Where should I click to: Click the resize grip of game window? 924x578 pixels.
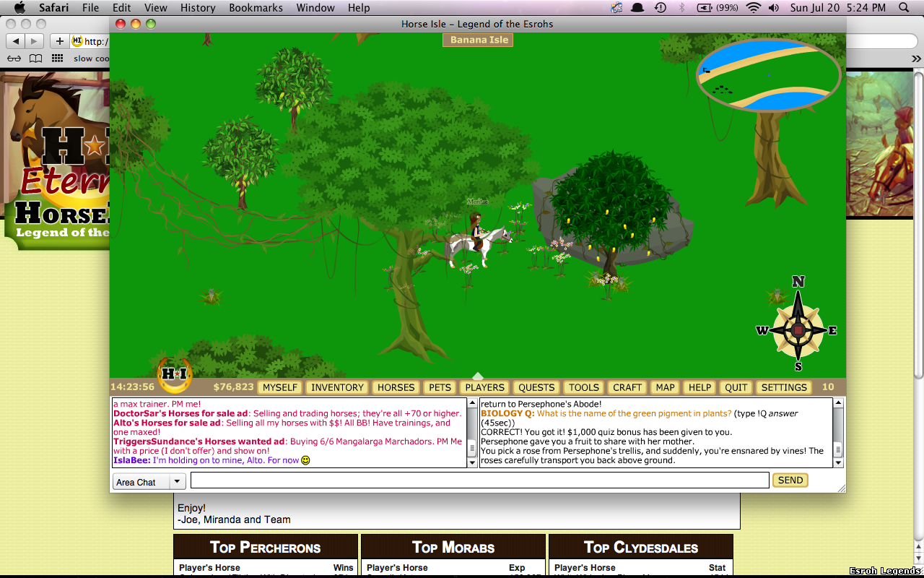click(841, 488)
